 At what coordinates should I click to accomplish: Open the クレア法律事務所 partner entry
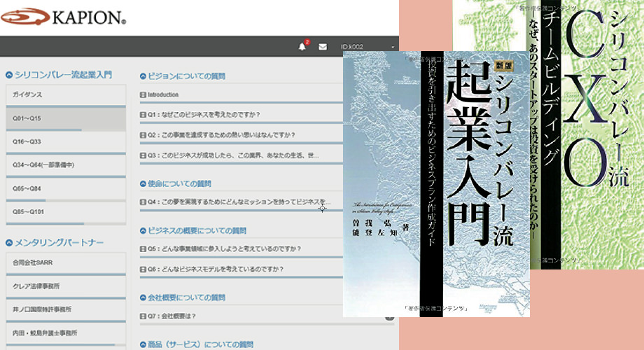click(x=66, y=286)
